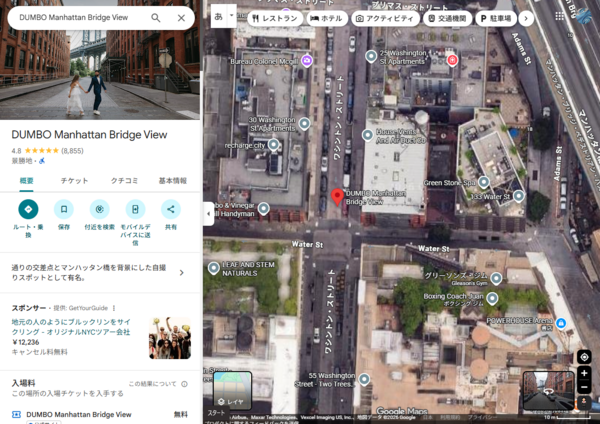Open the ルート・乗換 directions icon
600x424 pixels.
(x=28, y=209)
